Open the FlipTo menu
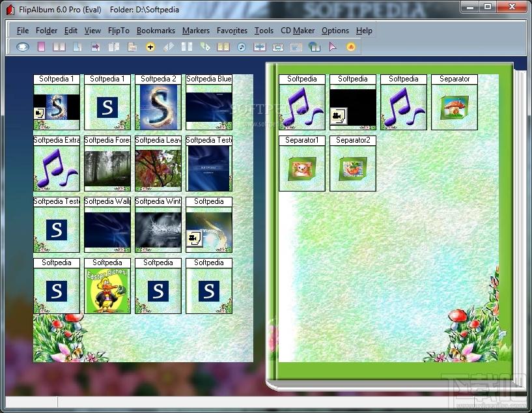 (x=119, y=31)
